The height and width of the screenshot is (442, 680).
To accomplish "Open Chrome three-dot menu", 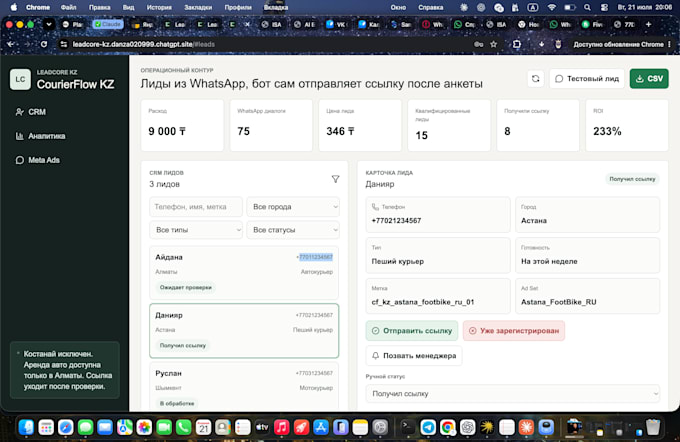I will pyautogui.click(x=670, y=44).
